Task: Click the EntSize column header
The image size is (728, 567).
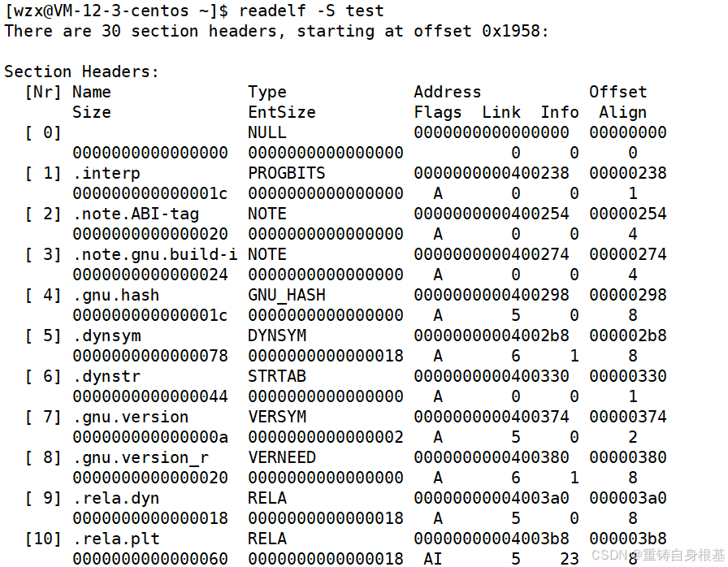Action: [x=281, y=112]
